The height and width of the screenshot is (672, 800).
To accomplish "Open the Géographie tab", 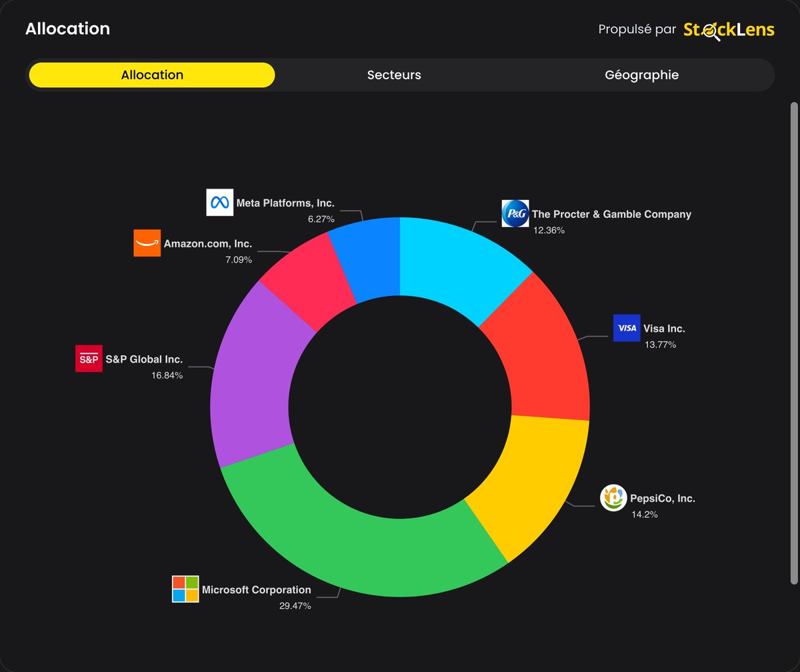I will coord(641,75).
